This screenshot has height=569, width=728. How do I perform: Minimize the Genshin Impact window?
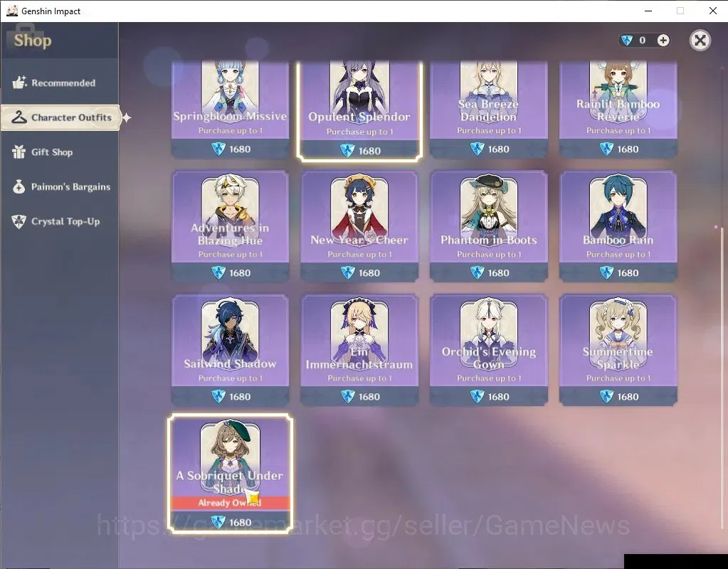pos(648,11)
